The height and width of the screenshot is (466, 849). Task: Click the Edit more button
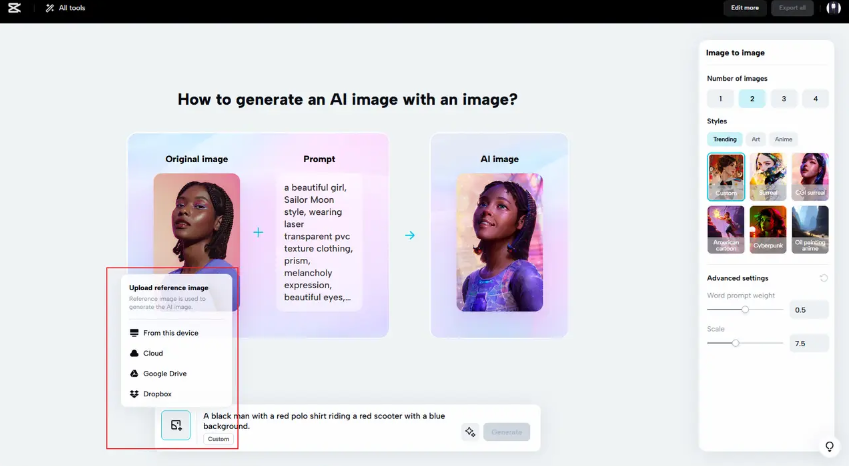click(x=744, y=8)
